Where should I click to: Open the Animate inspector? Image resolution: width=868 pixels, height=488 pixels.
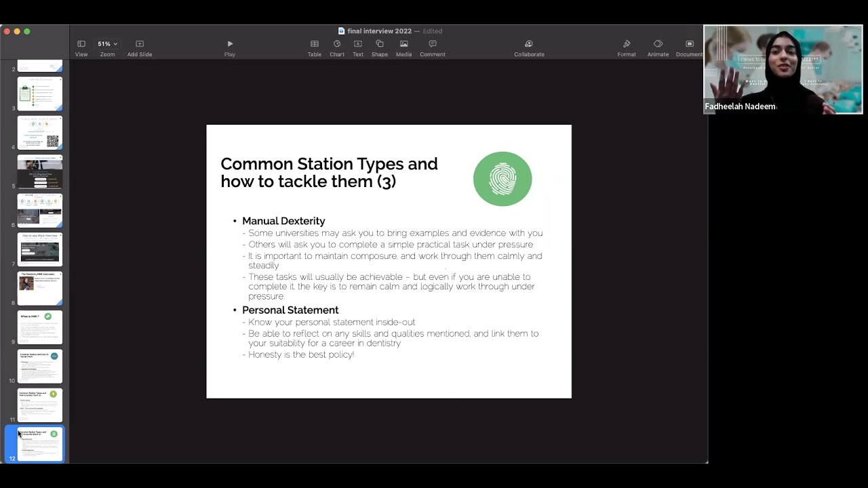[658, 47]
